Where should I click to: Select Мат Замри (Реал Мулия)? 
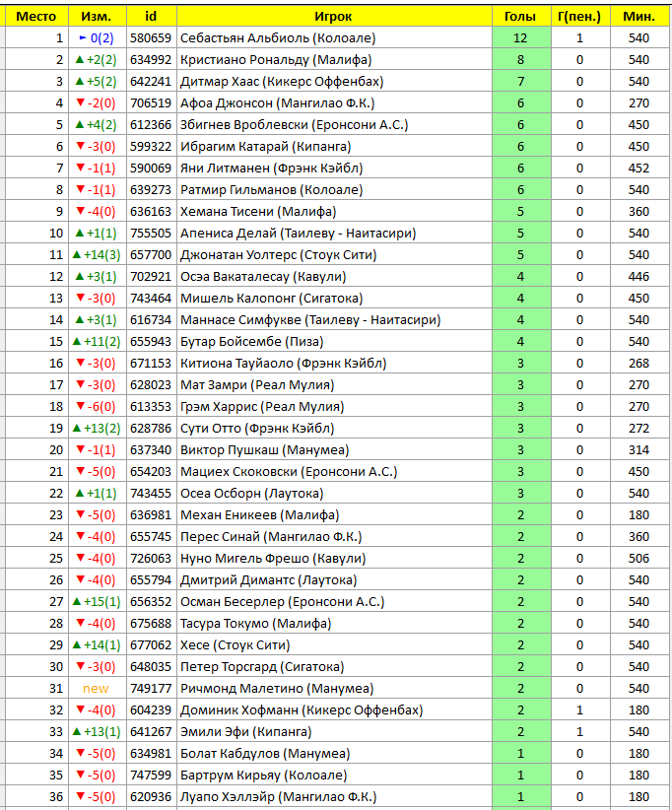coord(257,385)
